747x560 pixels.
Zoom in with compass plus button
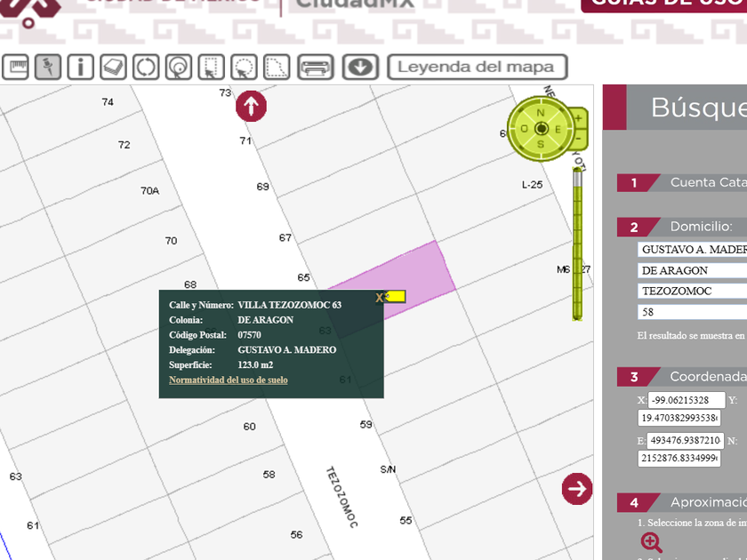pos(579,118)
